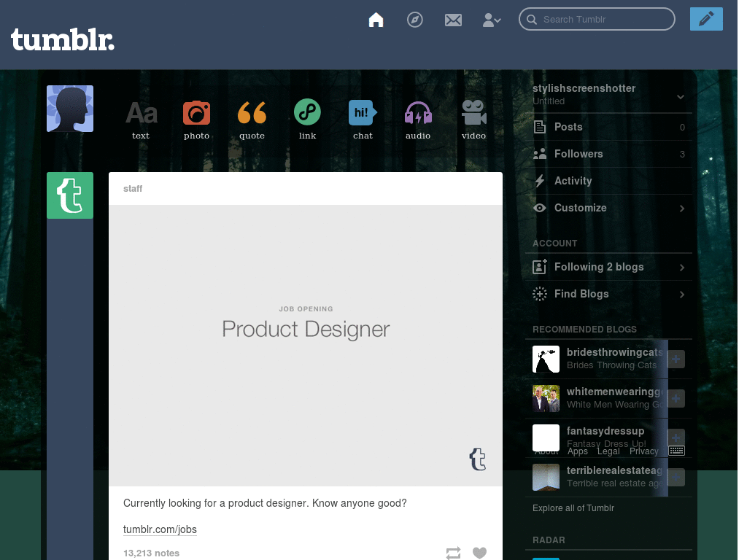Click the Customize row chevron
Screen dimensions: 747x560
(x=682, y=208)
